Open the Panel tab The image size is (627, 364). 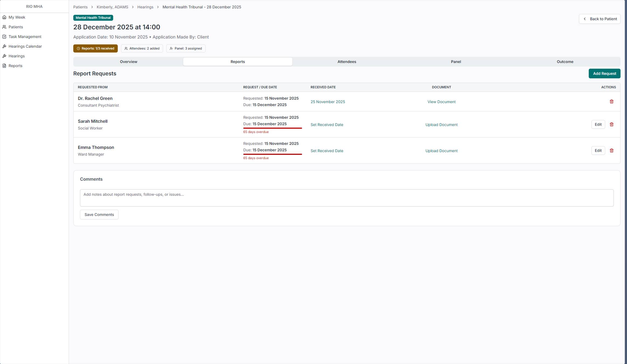click(x=456, y=62)
